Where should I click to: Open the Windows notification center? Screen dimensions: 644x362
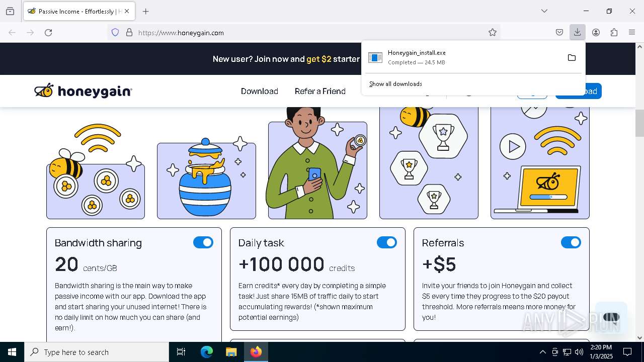pos(627,352)
